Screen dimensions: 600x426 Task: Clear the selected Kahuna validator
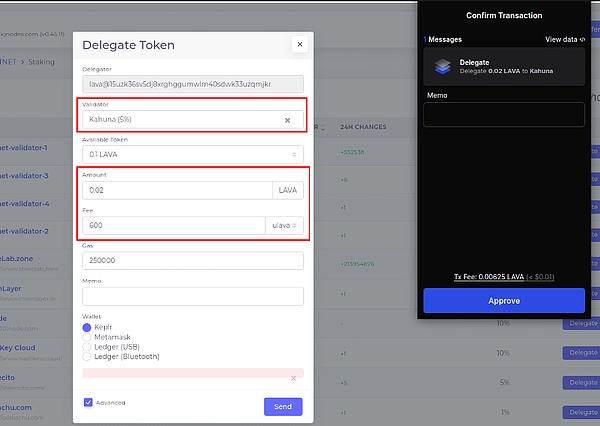(x=287, y=120)
